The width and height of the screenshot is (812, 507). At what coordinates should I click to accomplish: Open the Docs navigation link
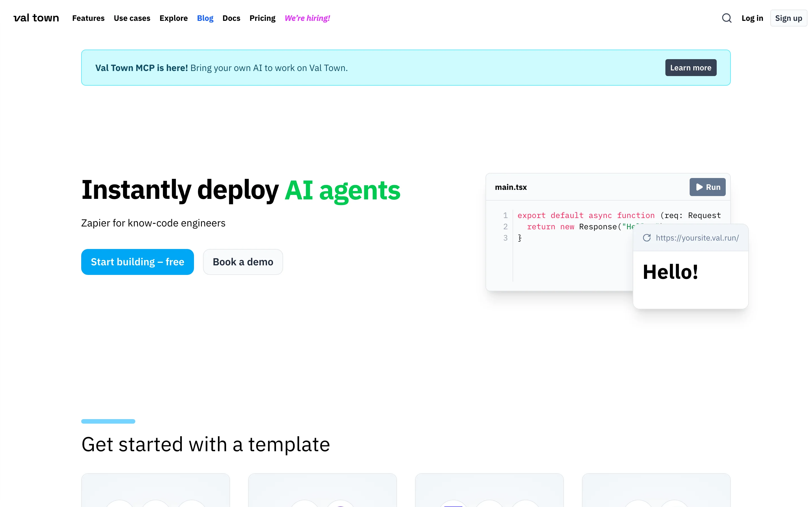(x=231, y=18)
